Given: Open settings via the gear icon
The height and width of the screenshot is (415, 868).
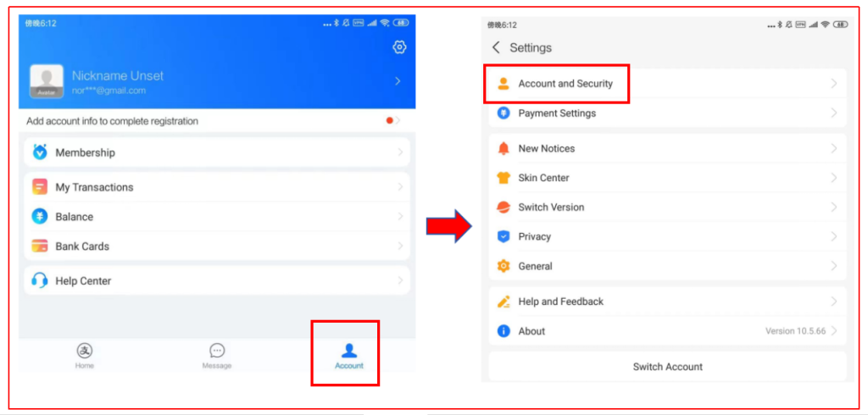Looking at the screenshot, I should point(400,47).
